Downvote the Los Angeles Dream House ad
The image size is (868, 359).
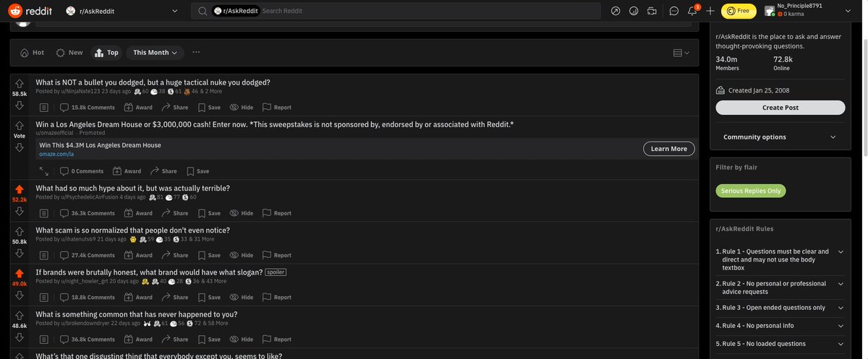(x=20, y=147)
